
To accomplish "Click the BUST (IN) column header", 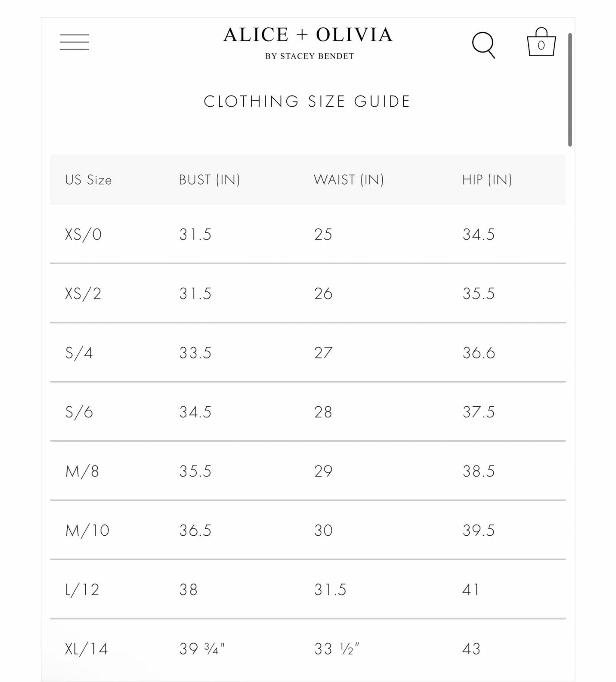I will [x=209, y=180].
